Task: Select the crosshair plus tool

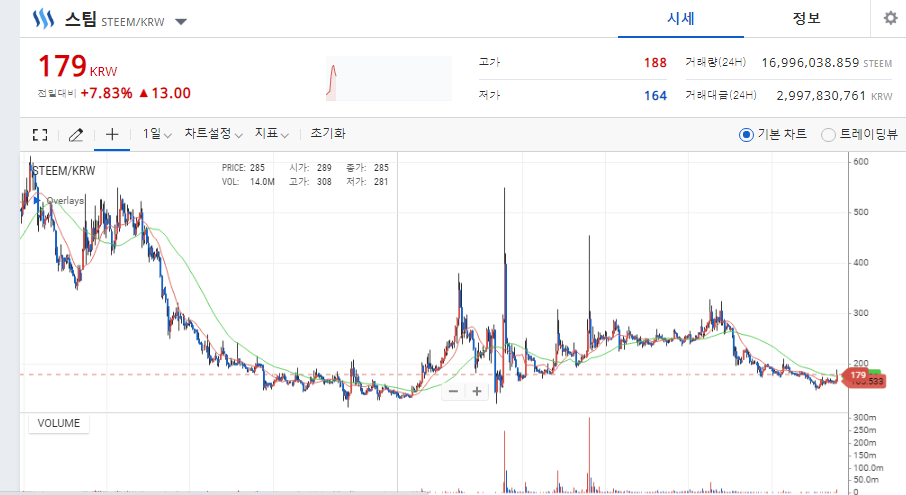Action: [x=112, y=135]
